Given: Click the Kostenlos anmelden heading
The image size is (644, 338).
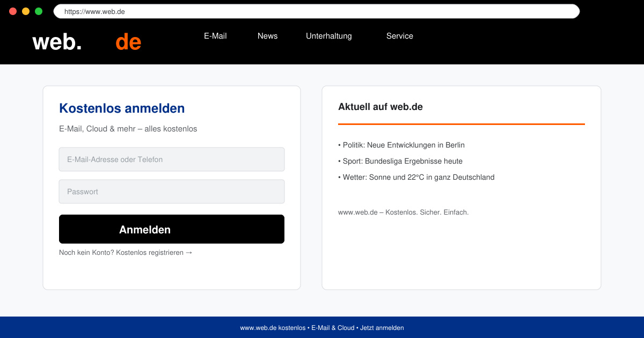Looking at the screenshot, I should (122, 108).
